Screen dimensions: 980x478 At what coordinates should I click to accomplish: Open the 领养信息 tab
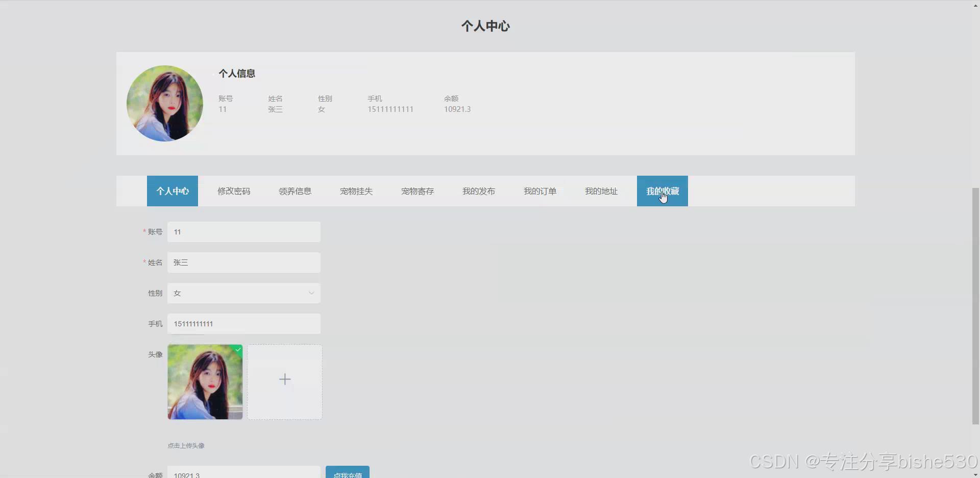point(295,191)
